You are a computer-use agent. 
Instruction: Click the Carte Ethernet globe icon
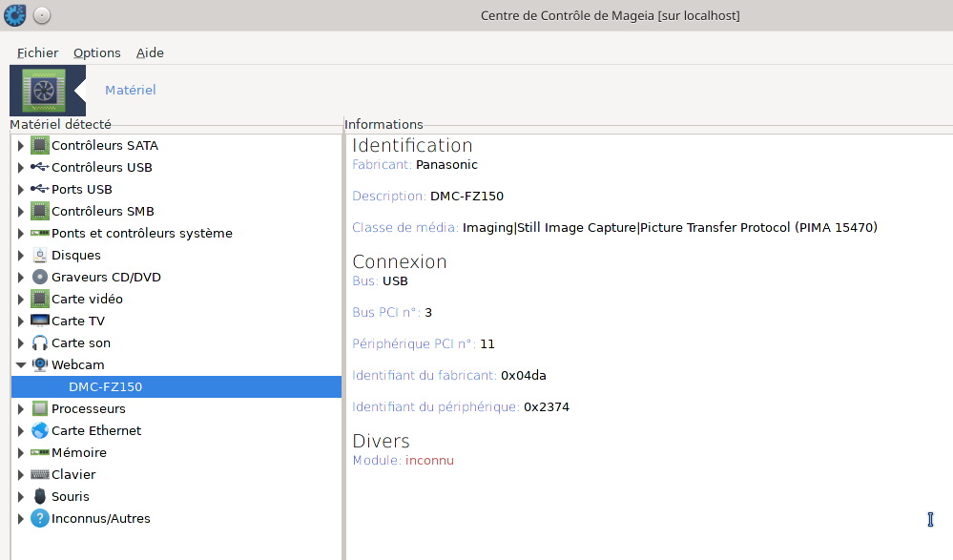pyautogui.click(x=39, y=430)
